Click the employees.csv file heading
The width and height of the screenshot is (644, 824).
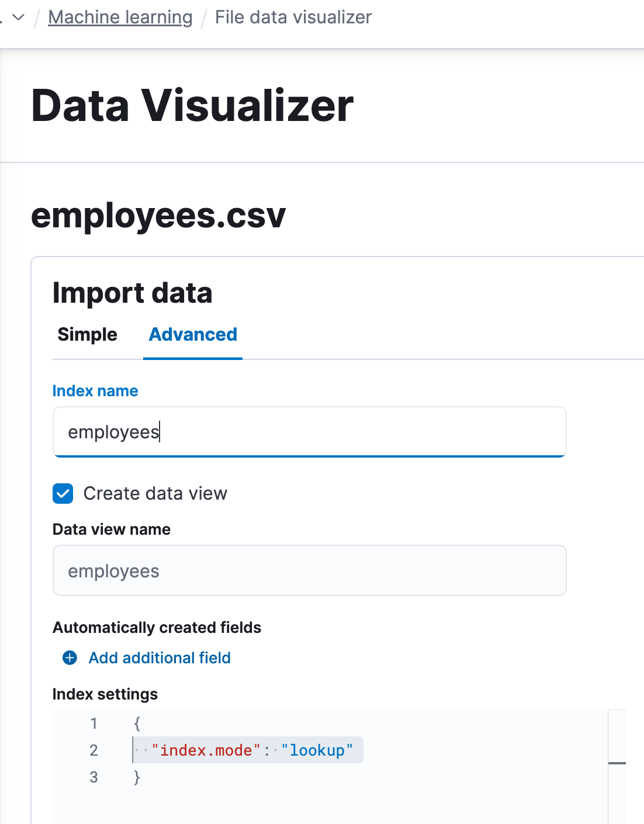pos(158,216)
